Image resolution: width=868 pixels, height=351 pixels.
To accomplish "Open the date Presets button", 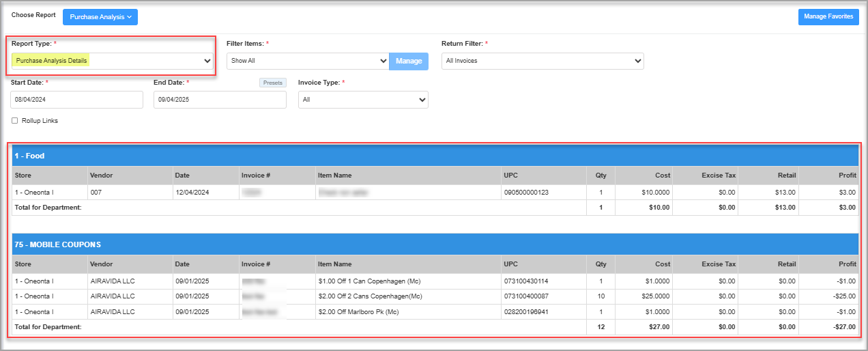I will click(x=273, y=83).
